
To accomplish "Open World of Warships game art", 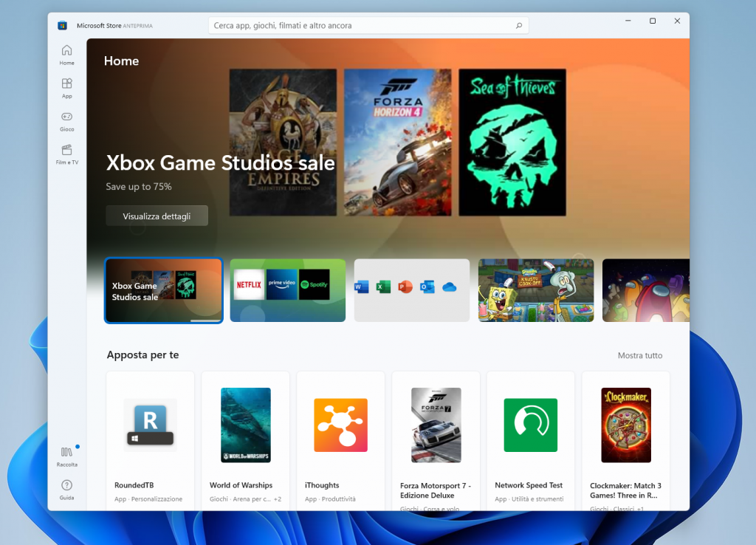I will tap(246, 425).
